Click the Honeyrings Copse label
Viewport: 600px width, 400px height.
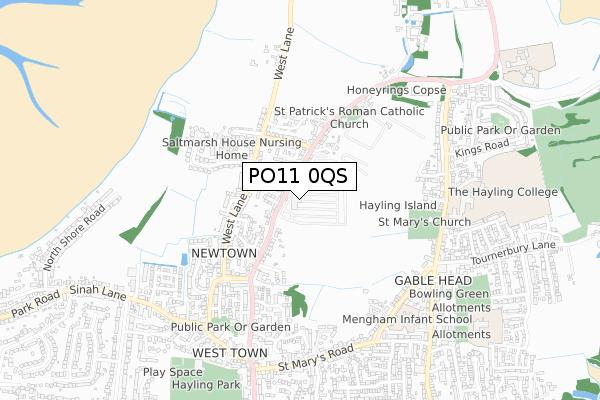coord(396,90)
